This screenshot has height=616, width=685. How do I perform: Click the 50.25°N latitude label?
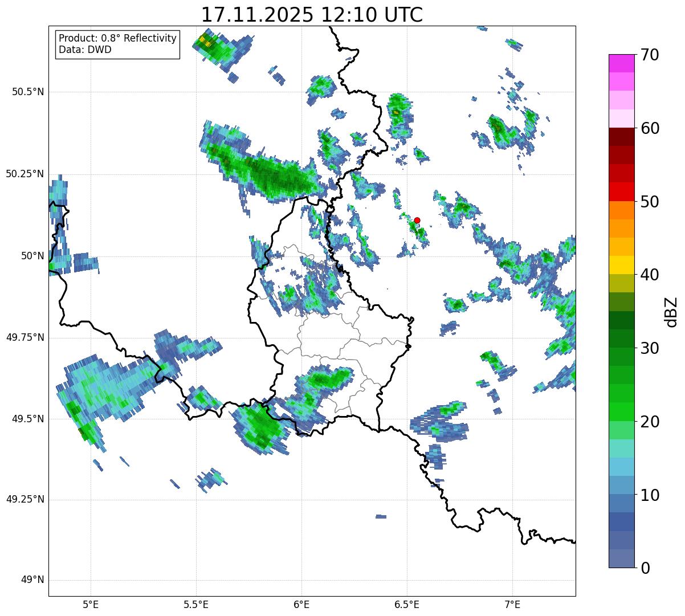point(25,174)
